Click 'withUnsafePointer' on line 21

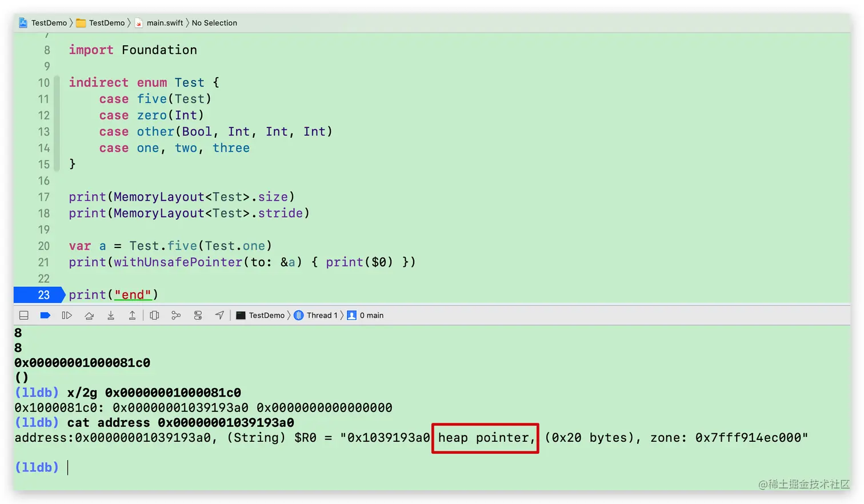(178, 262)
